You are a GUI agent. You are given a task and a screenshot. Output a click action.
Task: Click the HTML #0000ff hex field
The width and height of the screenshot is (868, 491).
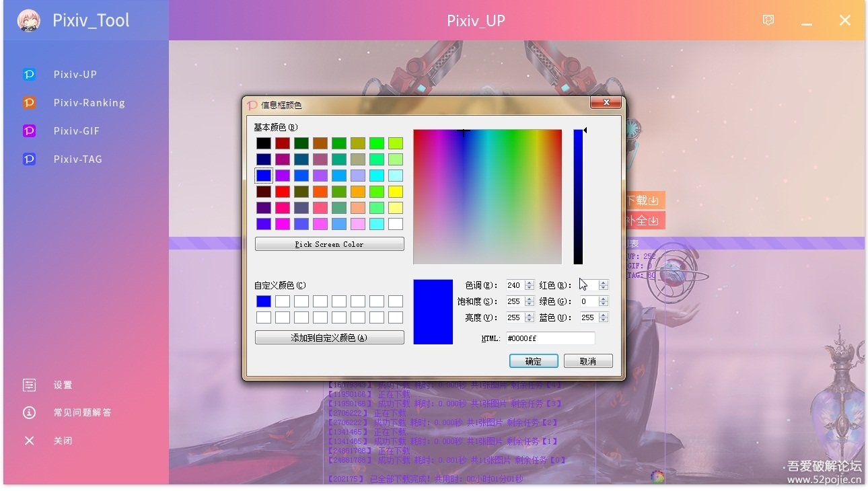pos(550,338)
